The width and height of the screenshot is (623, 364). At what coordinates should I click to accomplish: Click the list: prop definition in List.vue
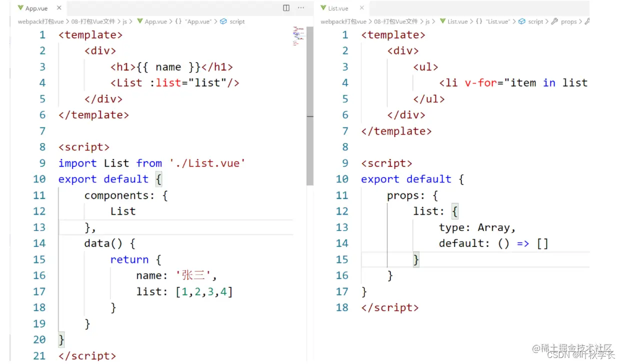tap(428, 211)
